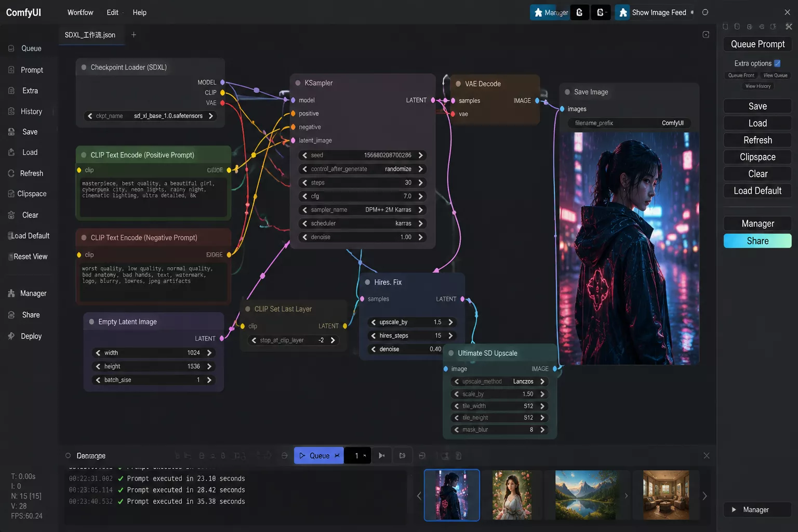798x532 pixels.
Task: Click the square icon at tab bar's right end
Action: [x=706, y=35]
